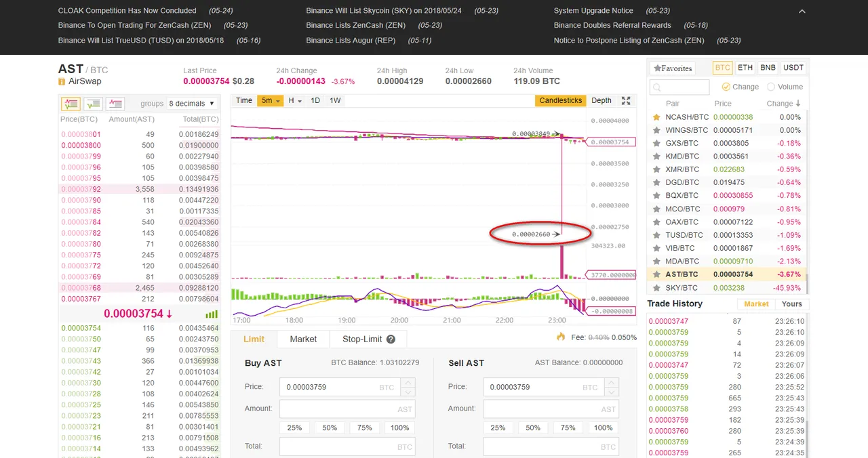Star the BQX/BTC pair
Image resolution: width=868 pixels, height=458 pixels.
tap(656, 196)
